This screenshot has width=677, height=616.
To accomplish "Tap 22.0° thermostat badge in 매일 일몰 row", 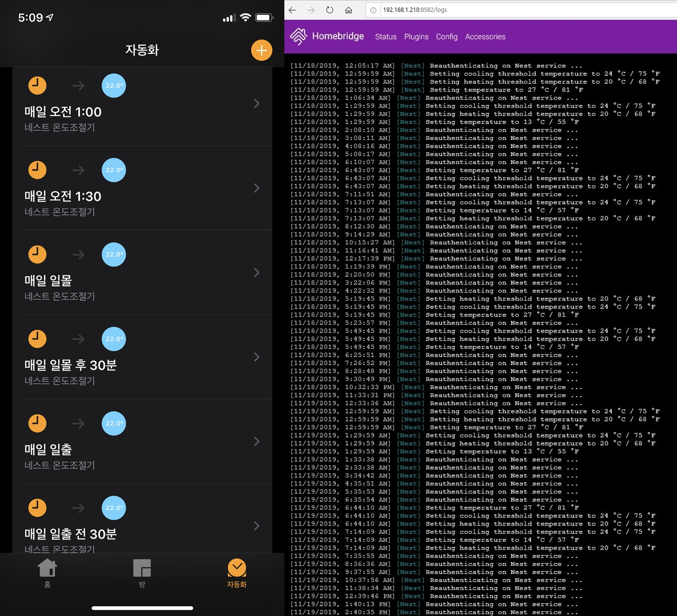I will pos(114,254).
